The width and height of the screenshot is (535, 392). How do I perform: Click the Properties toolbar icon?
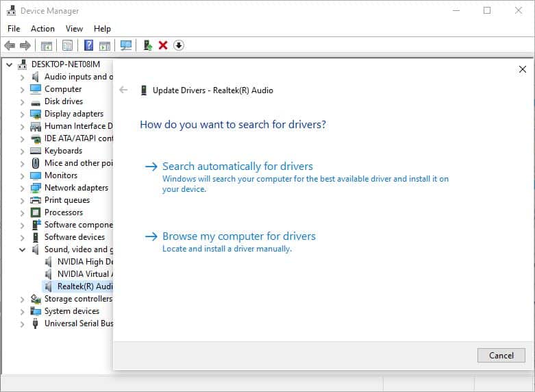(67, 45)
